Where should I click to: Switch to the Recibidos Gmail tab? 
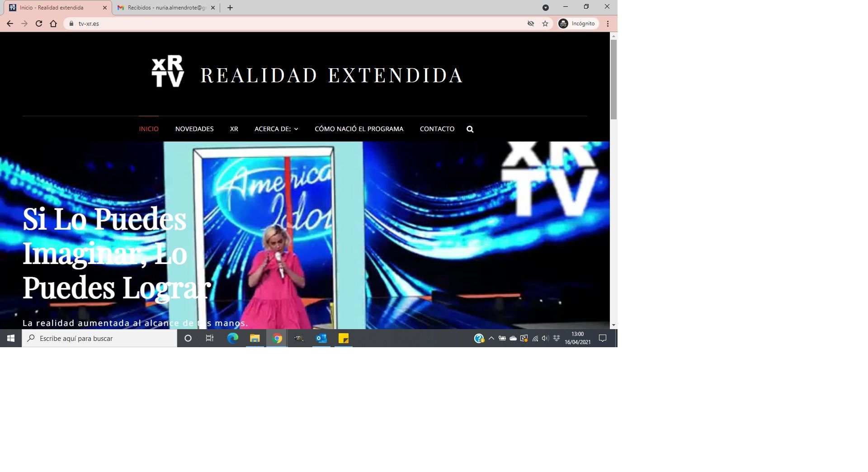[x=166, y=8]
